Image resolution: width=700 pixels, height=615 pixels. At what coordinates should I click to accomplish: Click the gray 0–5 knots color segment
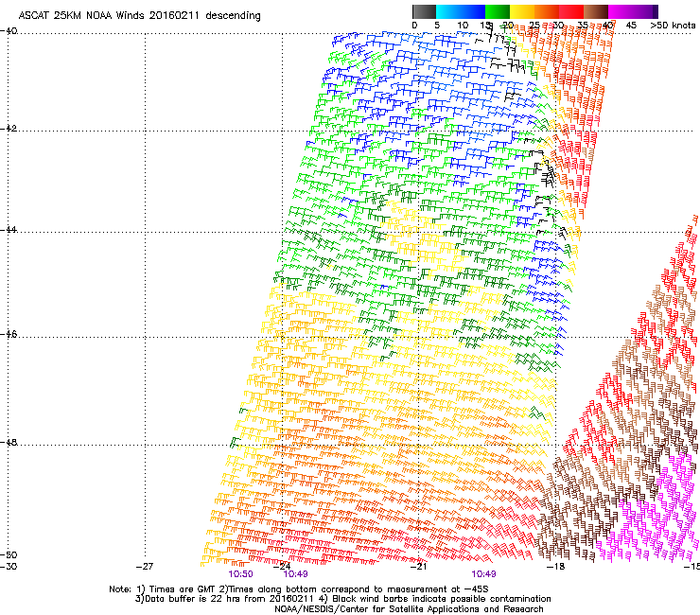click(x=424, y=11)
